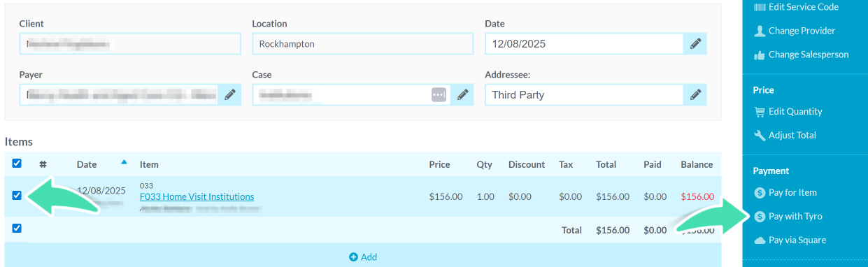
Task: Select Adjust Total under Price
Action: click(x=792, y=136)
